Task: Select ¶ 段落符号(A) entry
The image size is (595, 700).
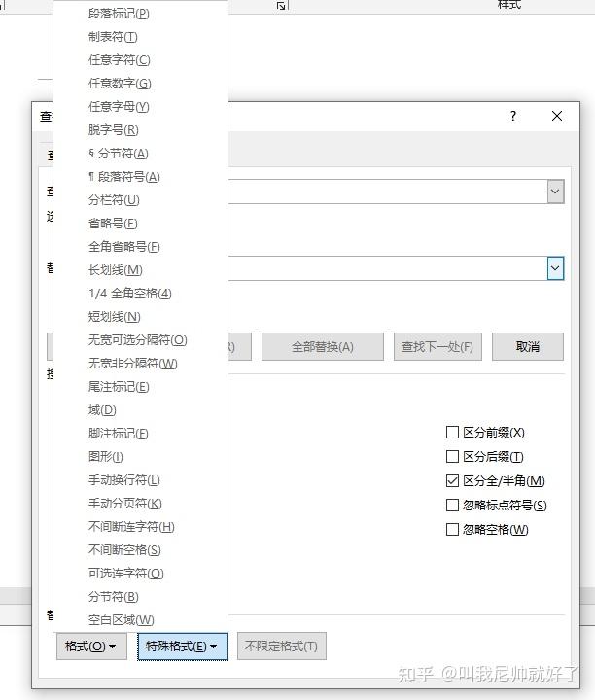Action: [123, 176]
